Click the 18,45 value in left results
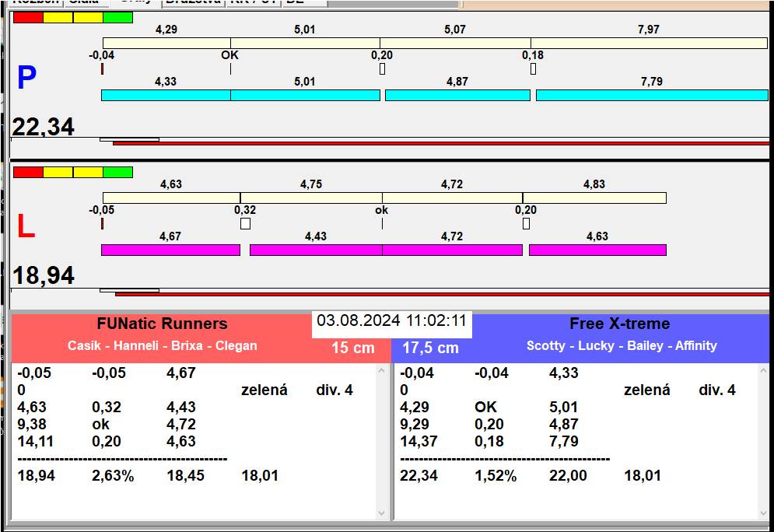Screen dimensions: 774x532 186,476
